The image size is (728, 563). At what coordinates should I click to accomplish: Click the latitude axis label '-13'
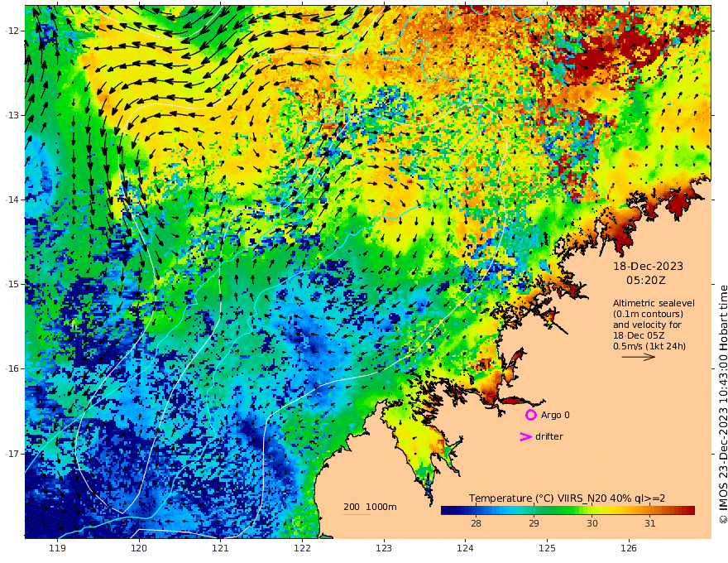(x=13, y=115)
